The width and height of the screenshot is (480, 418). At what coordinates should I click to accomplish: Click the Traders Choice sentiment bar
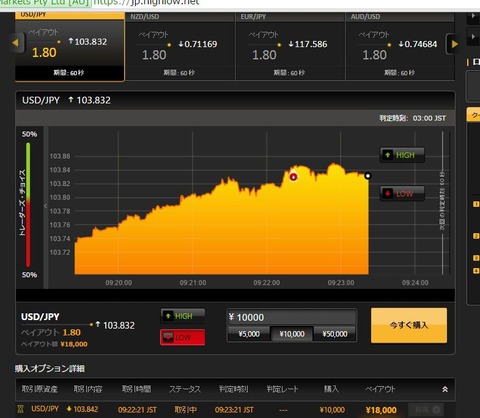(28, 204)
